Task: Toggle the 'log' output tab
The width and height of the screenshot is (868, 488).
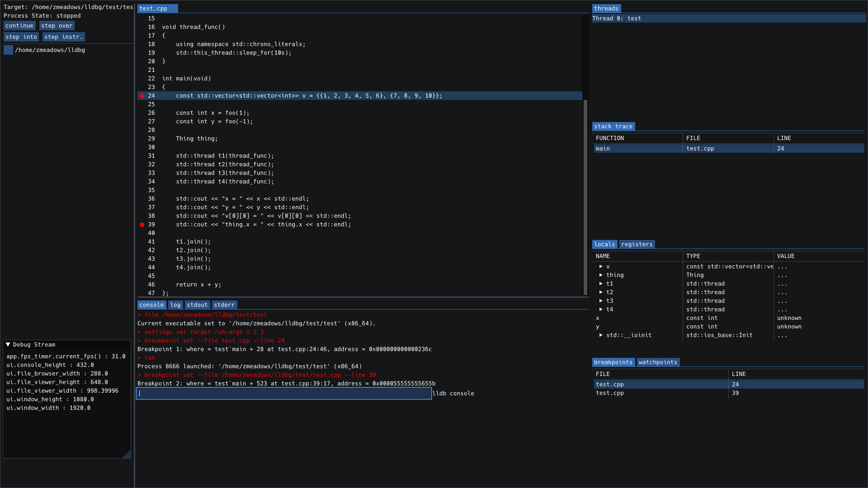Action: pyautogui.click(x=175, y=305)
